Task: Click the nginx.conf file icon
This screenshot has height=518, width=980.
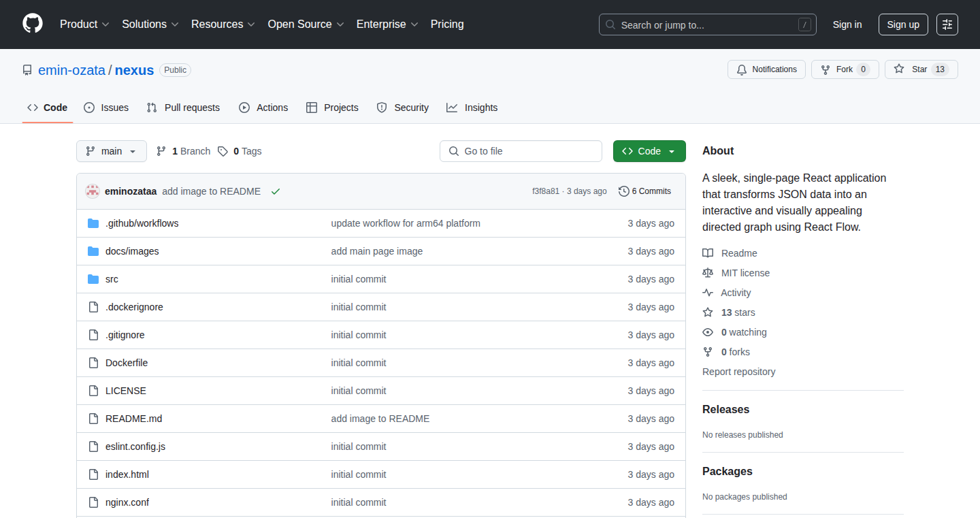Action: (93, 502)
